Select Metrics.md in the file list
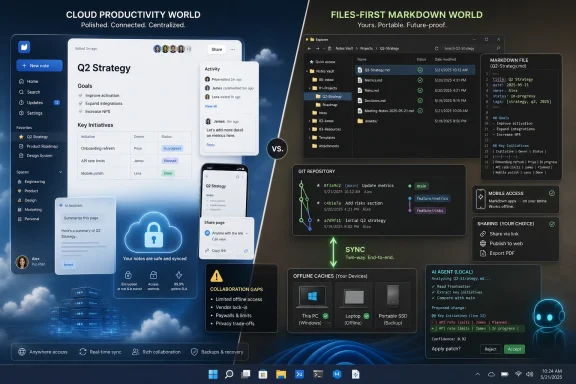This screenshot has height=384, width=576. [415, 80]
